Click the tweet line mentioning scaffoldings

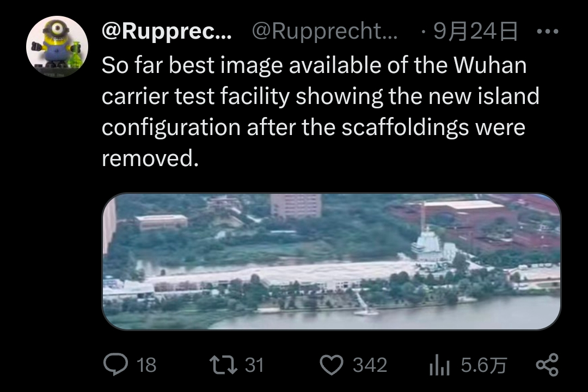pyautogui.click(x=314, y=127)
